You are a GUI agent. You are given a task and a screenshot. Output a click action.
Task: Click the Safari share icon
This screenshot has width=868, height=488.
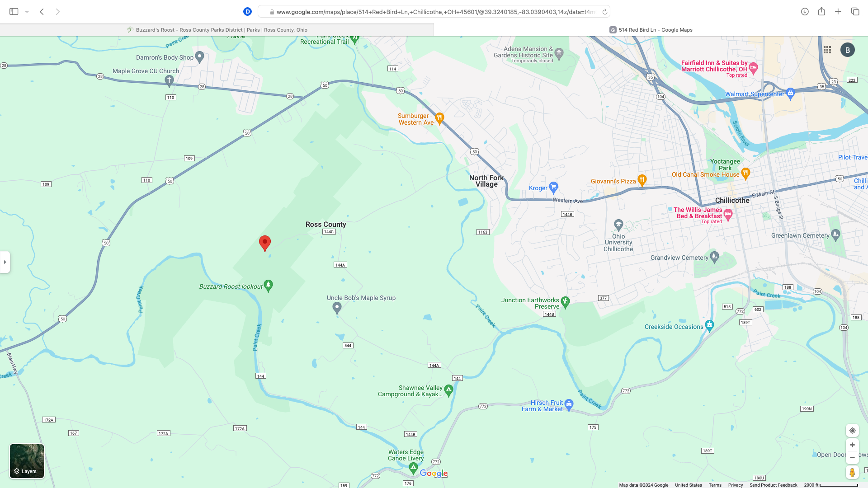pyautogui.click(x=821, y=12)
